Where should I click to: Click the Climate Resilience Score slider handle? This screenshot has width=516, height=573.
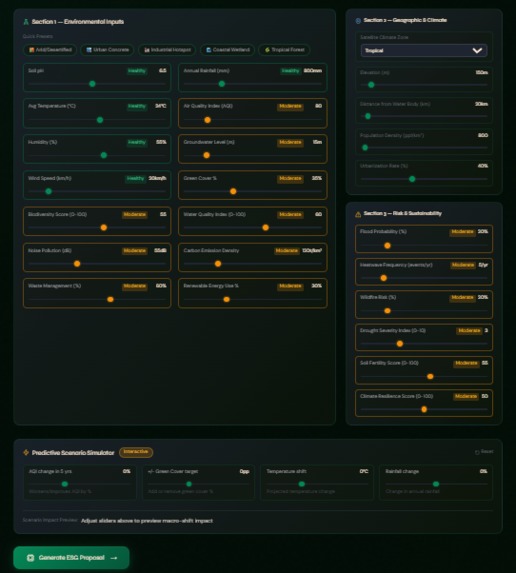(x=424, y=409)
